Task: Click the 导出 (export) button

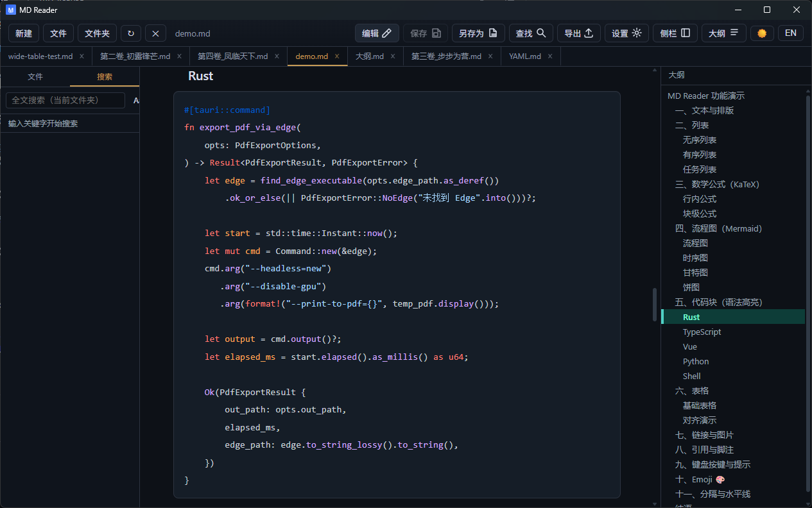Action: point(579,33)
